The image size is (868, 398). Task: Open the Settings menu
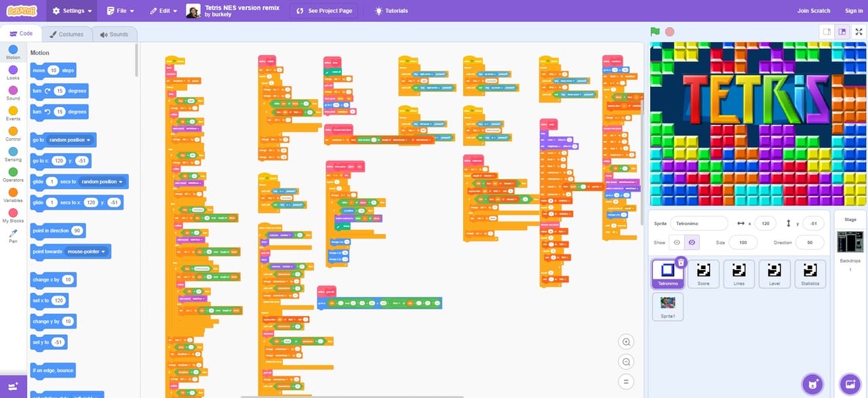point(72,11)
